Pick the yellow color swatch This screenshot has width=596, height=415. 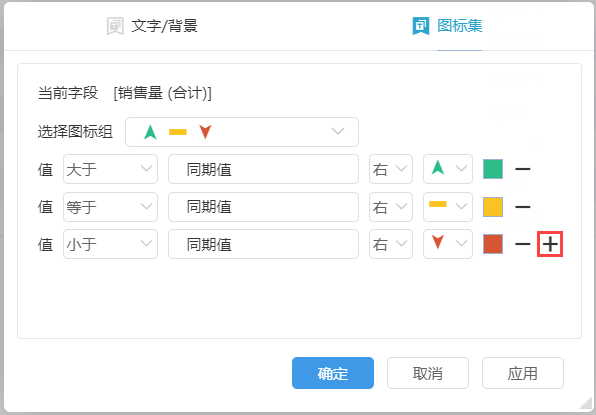click(493, 207)
